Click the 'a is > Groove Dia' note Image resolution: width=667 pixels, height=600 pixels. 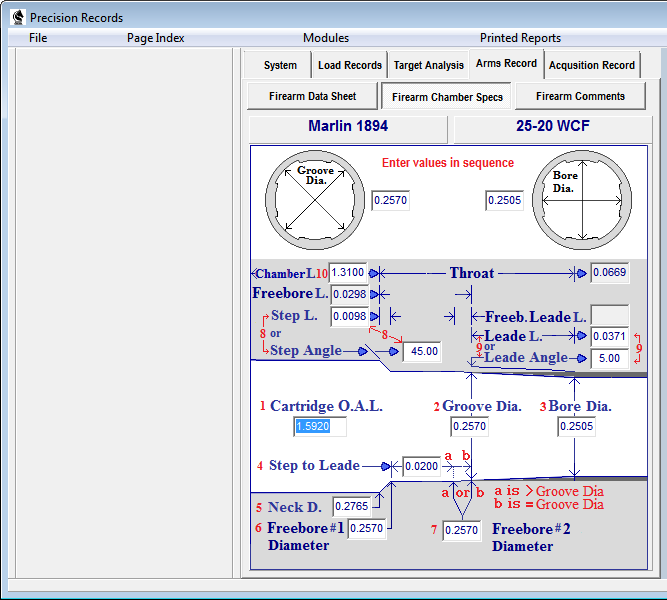coord(549,491)
